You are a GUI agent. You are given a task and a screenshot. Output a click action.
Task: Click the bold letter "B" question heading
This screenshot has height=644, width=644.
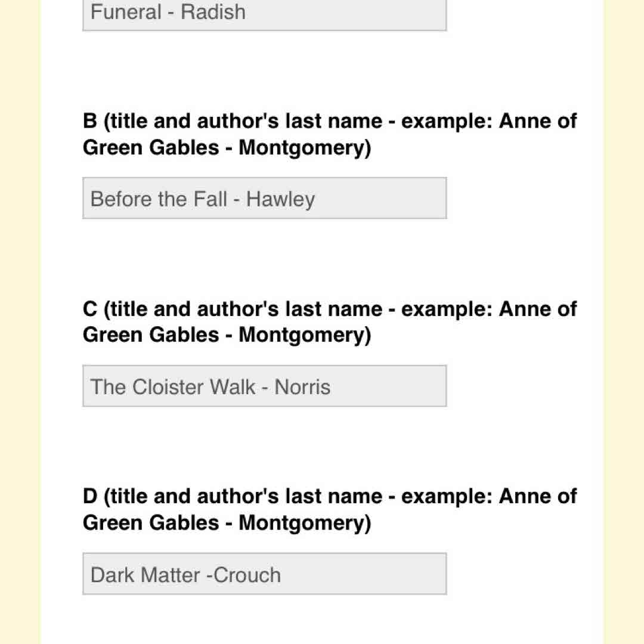click(90, 122)
